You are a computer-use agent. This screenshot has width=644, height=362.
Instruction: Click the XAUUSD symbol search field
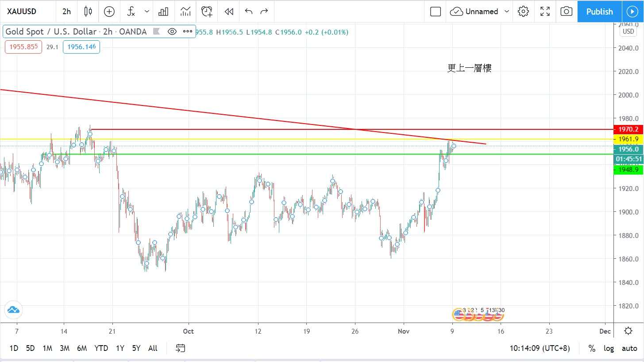(27, 12)
